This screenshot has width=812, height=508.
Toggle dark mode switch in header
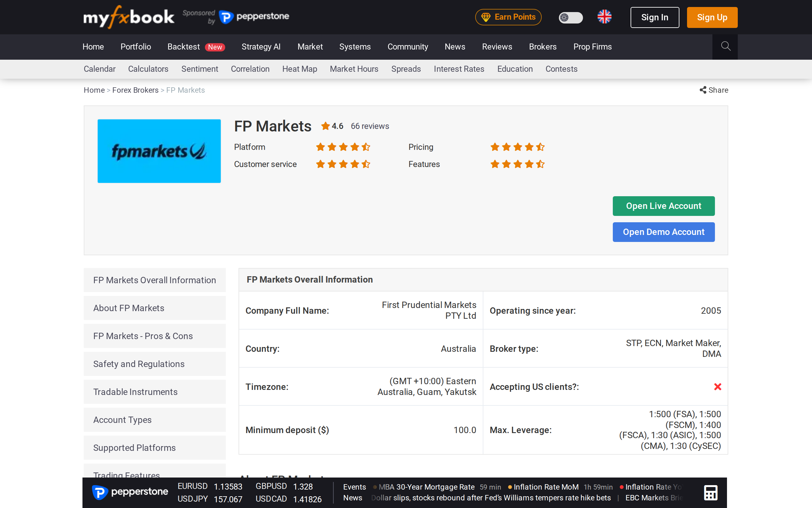[570, 17]
